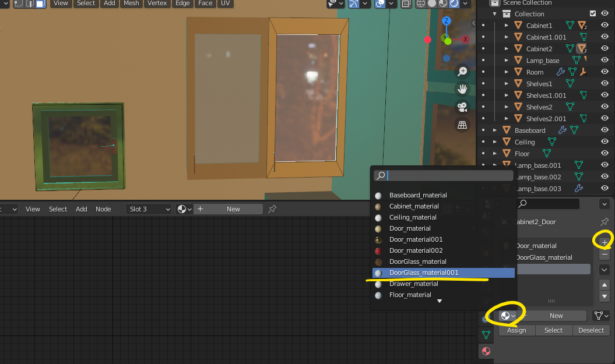
Task: Click the Assign button
Action: tap(516, 330)
